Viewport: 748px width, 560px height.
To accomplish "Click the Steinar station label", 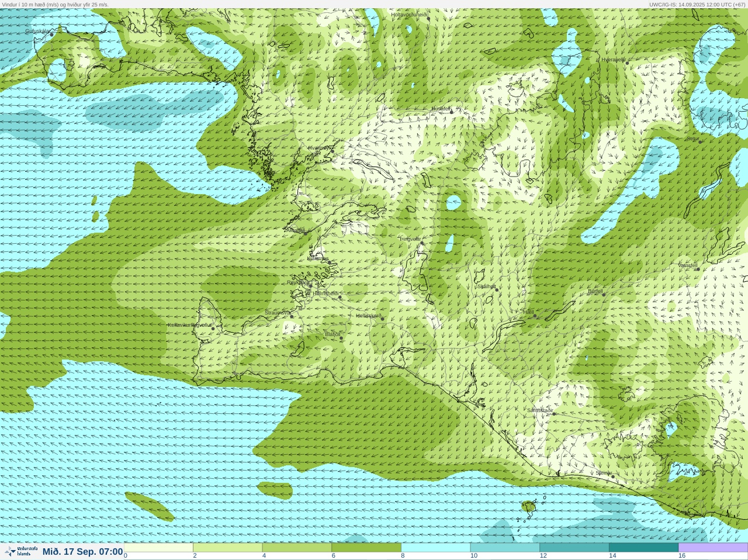I will [x=604, y=473].
